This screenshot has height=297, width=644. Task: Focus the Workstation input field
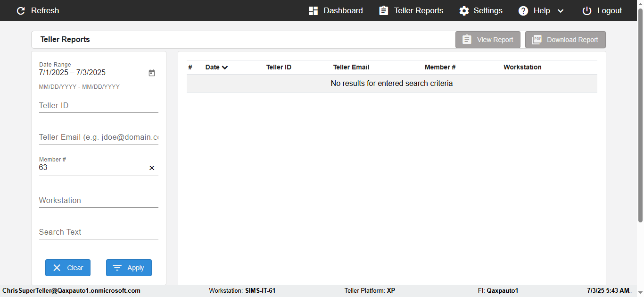tap(99, 200)
